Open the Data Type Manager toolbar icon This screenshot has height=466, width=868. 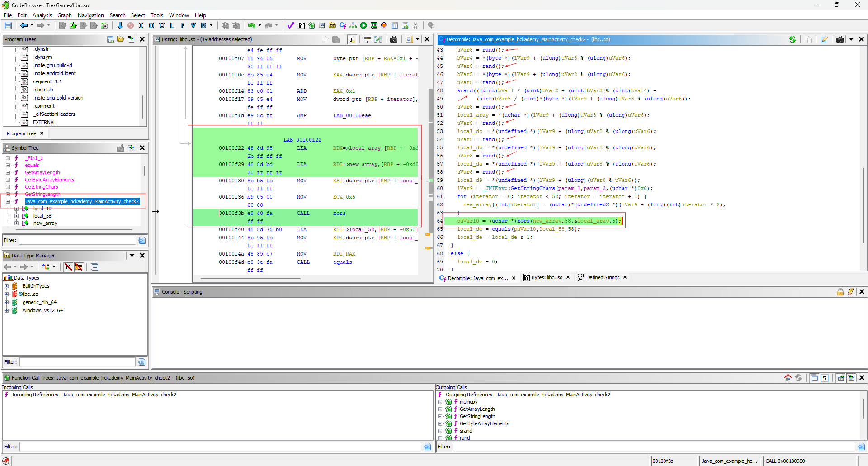(332, 26)
